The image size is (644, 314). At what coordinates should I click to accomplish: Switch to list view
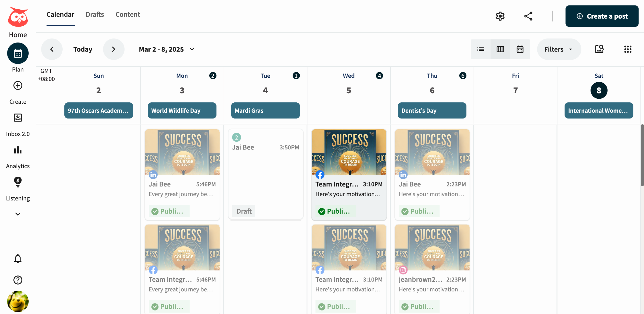pos(480,49)
